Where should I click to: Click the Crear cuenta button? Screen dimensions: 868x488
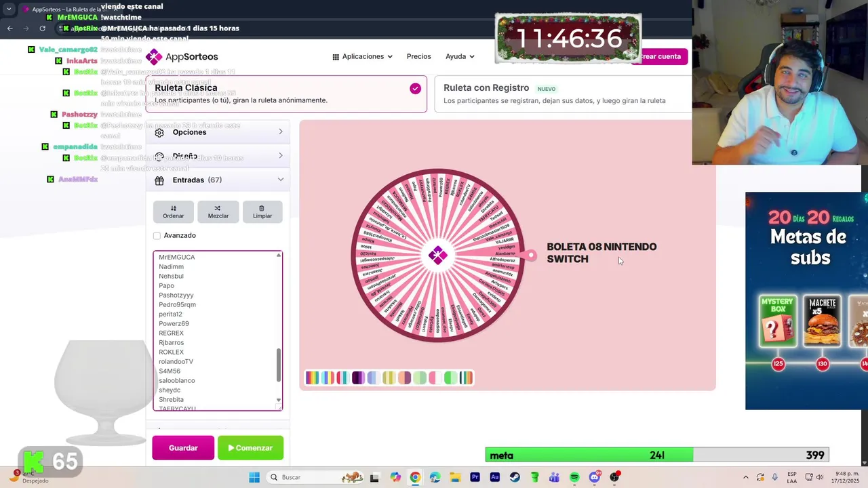click(x=659, y=56)
